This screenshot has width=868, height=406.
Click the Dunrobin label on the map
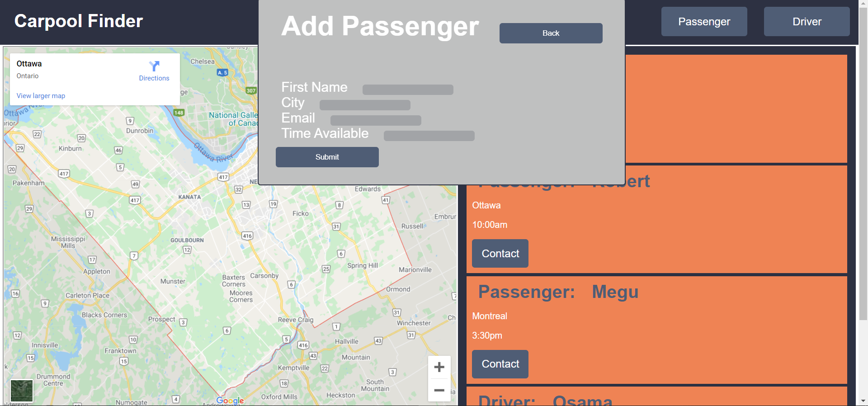[x=140, y=131]
